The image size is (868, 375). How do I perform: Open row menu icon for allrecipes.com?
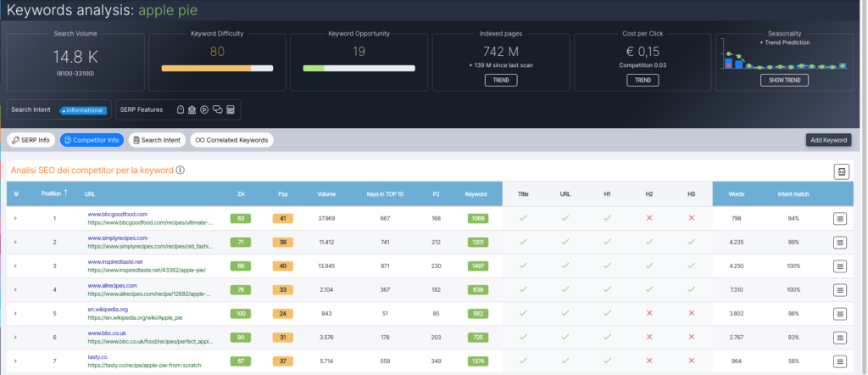click(840, 290)
